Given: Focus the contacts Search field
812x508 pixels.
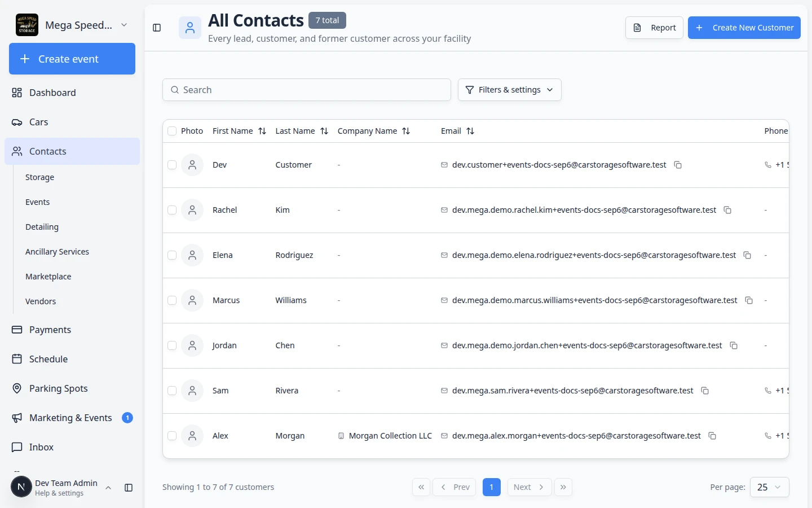Looking at the screenshot, I should (307, 90).
